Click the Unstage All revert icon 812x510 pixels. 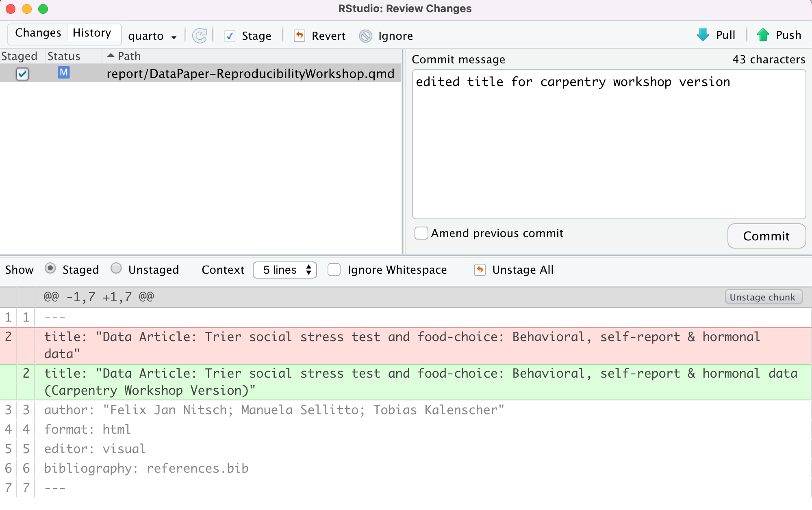480,270
